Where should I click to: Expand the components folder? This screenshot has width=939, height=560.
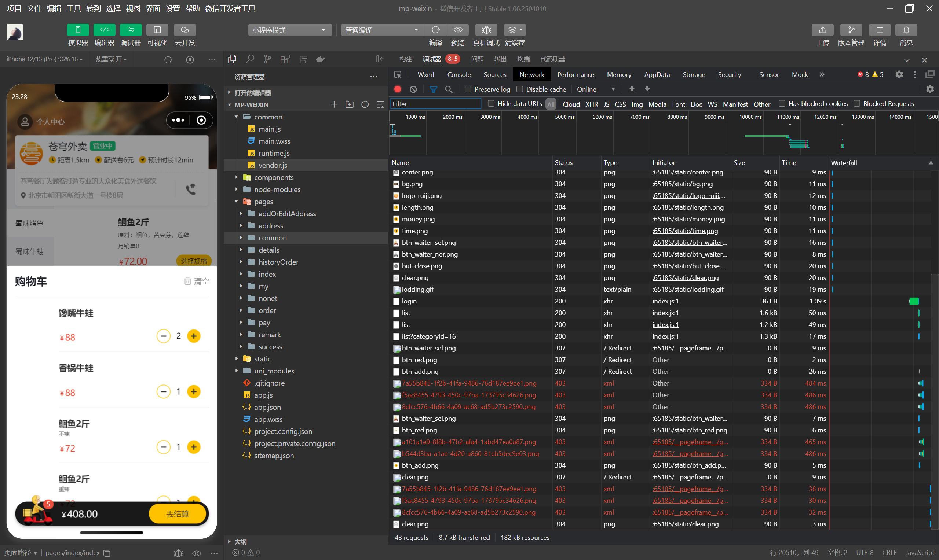(x=273, y=177)
